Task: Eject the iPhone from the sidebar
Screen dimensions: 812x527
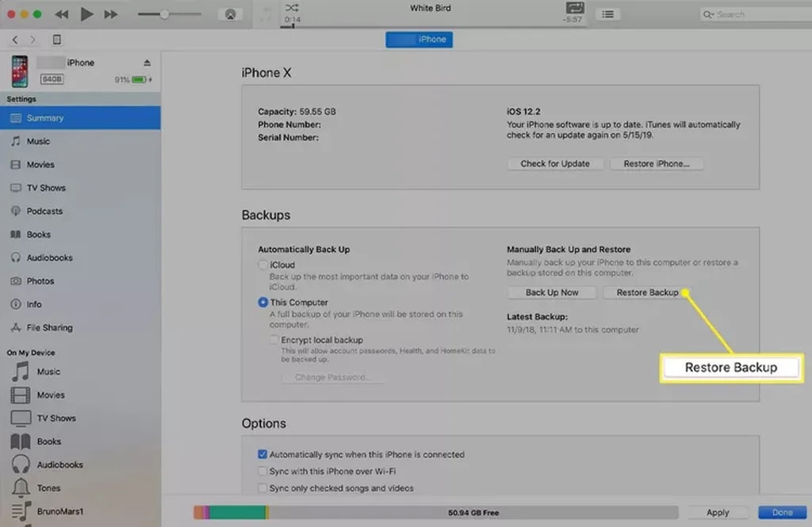Action: (x=147, y=63)
